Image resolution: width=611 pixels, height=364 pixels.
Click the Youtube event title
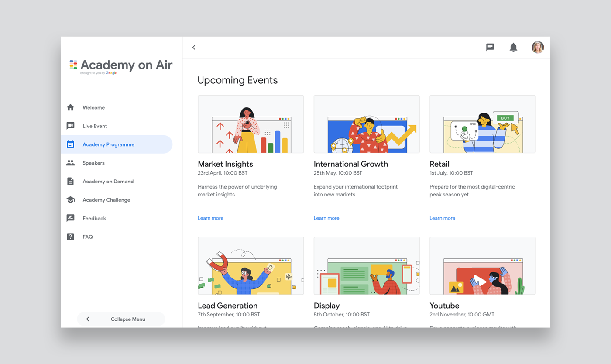pyautogui.click(x=444, y=306)
